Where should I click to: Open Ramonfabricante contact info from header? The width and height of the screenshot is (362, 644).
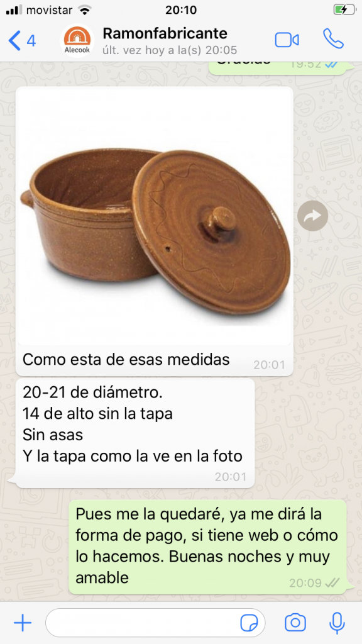(165, 33)
